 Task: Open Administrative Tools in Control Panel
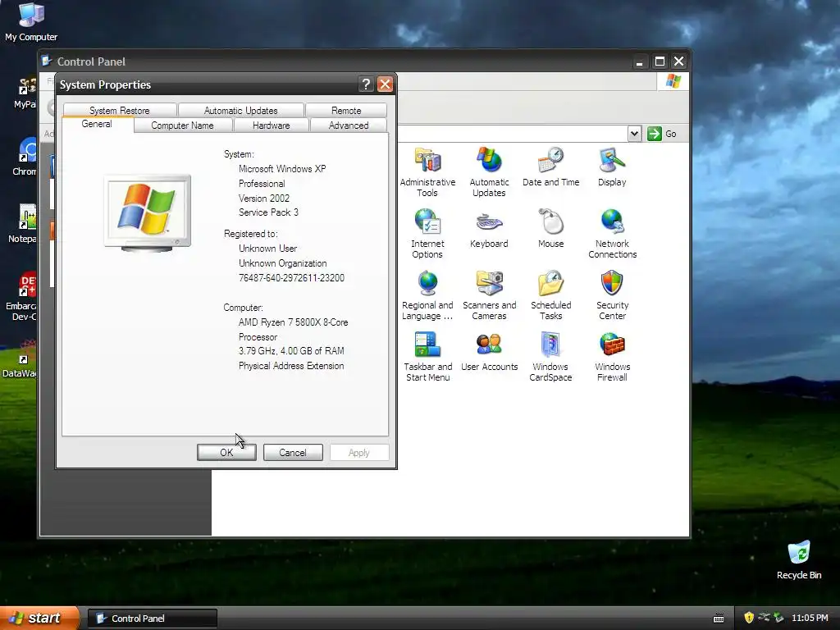coord(427,171)
